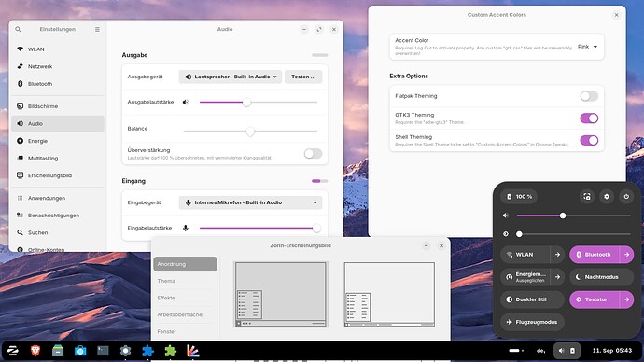
Task: Toggle WLAN in the quick settings panel
Action: pos(525,255)
